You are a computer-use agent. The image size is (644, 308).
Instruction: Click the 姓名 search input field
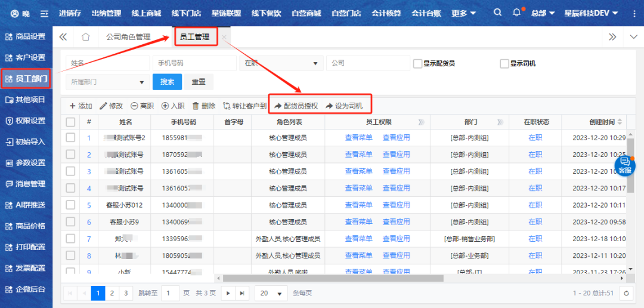pyautogui.click(x=107, y=63)
